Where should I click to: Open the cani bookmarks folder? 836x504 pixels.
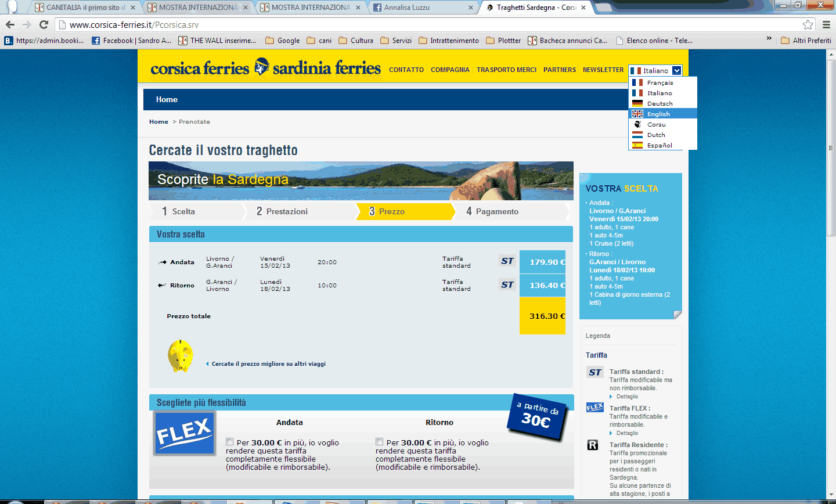click(319, 40)
